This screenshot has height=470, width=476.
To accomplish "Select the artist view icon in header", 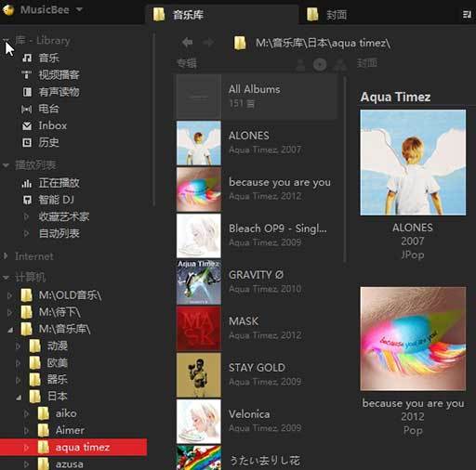I will [x=300, y=65].
